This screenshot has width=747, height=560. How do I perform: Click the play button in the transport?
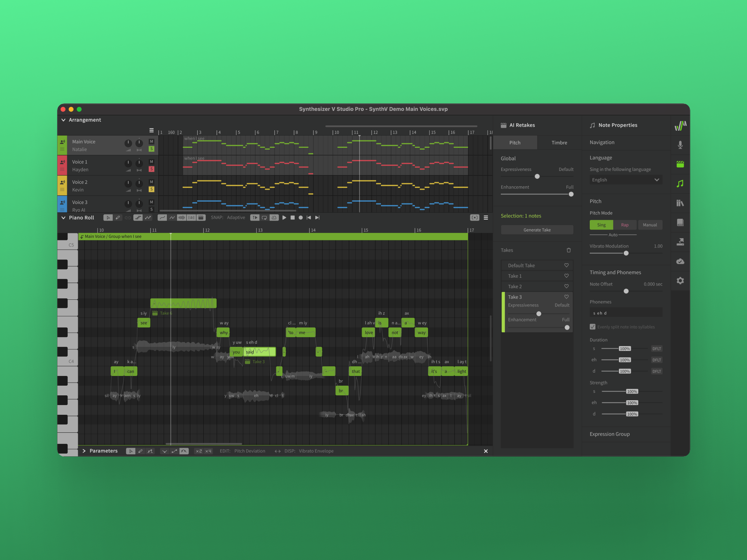tap(284, 218)
